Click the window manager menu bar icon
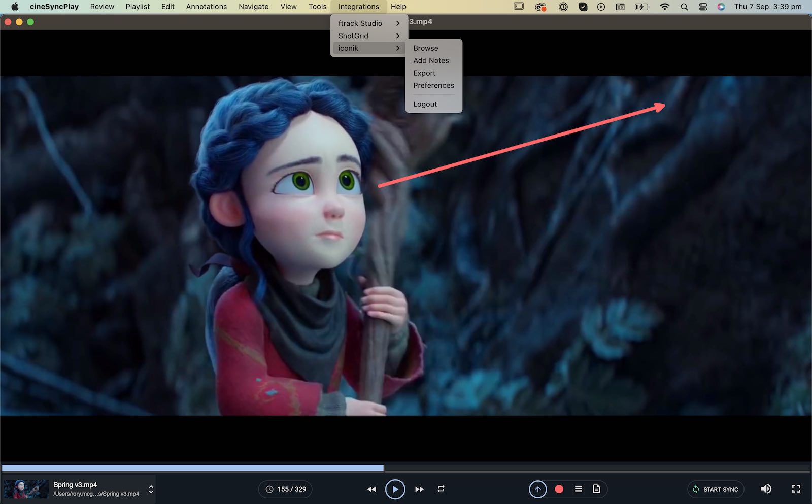 pos(620,7)
